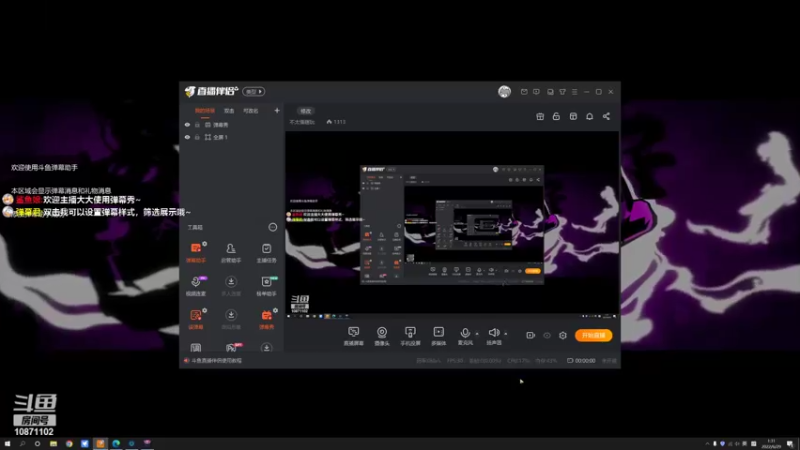Image resolution: width=800 pixels, height=450 pixels.
Task: Open Edge browser from taskbar
Action: (x=116, y=444)
